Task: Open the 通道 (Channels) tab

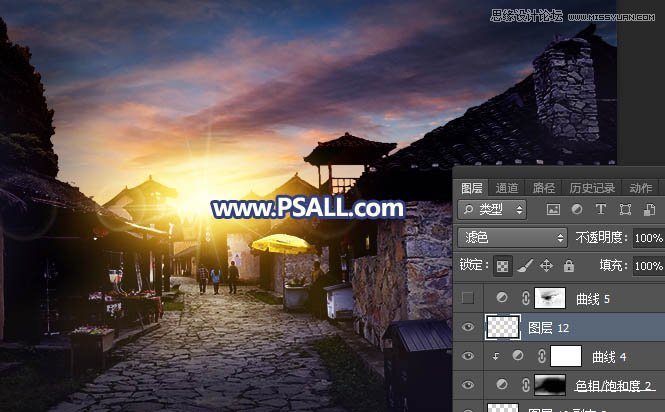Action: point(507,188)
